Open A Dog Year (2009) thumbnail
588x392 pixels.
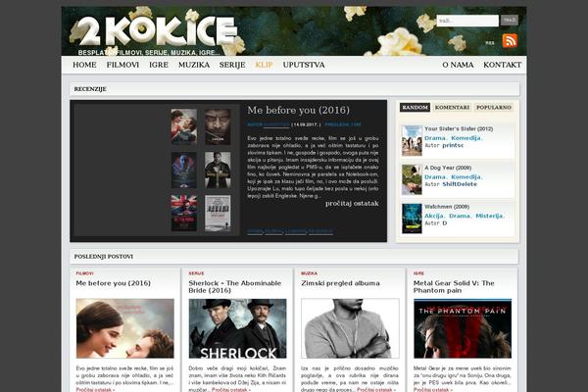pos(412,179)
